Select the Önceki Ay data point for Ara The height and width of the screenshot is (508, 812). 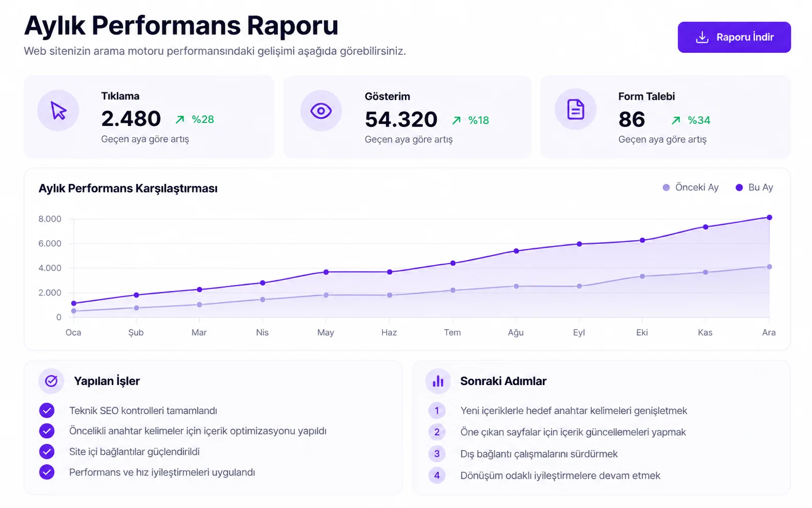769,267
